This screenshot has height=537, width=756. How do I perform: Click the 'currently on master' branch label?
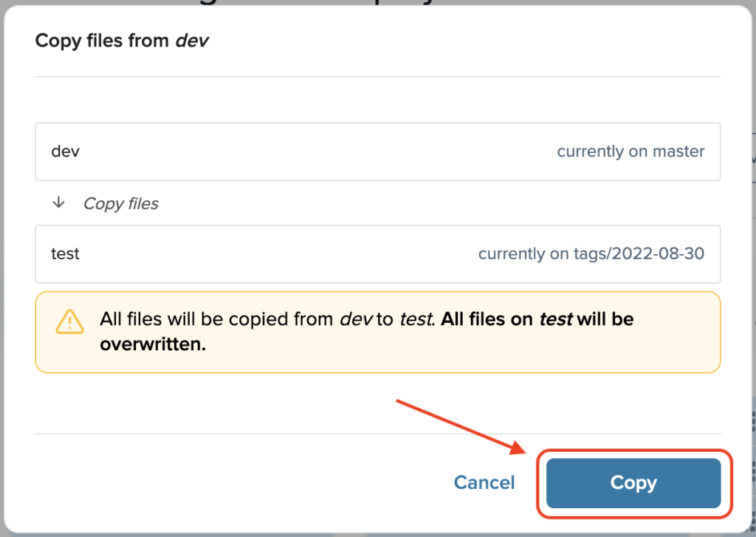(x=630, y=151)
